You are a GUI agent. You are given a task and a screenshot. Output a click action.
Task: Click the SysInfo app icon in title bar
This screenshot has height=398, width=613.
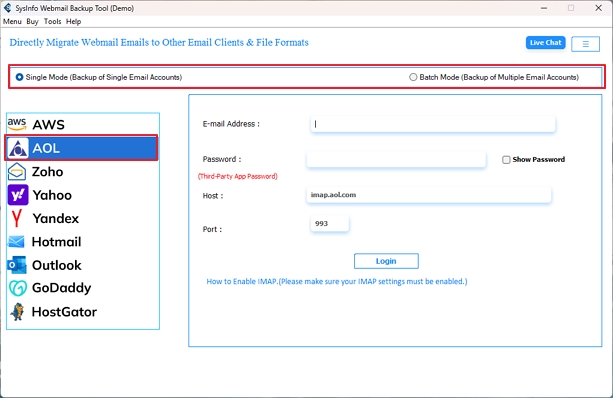tap(7, 8)
